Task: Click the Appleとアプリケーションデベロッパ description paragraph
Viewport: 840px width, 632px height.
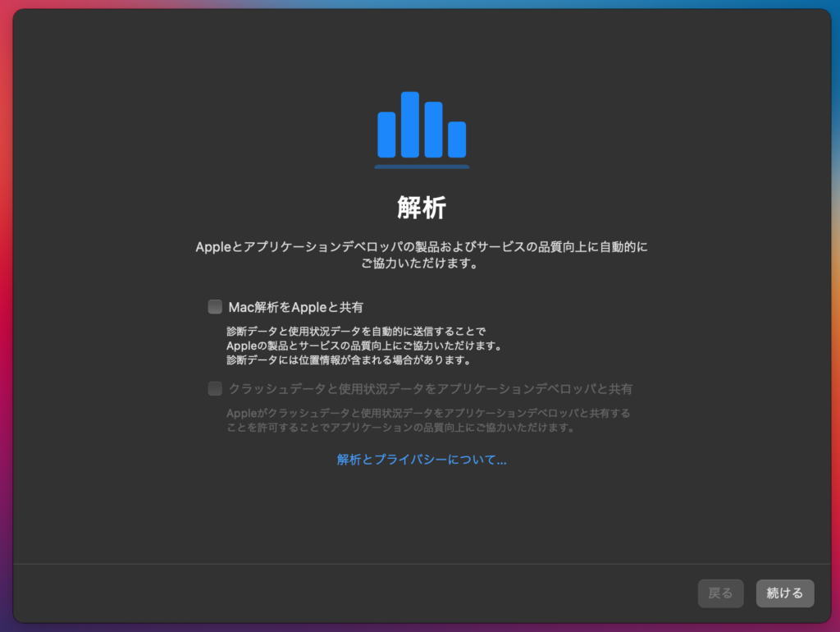Action: coord(422,254)
